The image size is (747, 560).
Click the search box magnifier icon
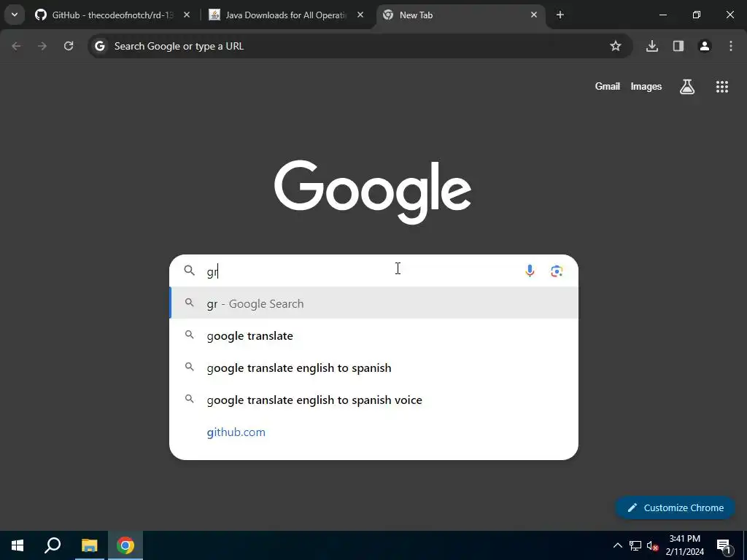(190, 271)
